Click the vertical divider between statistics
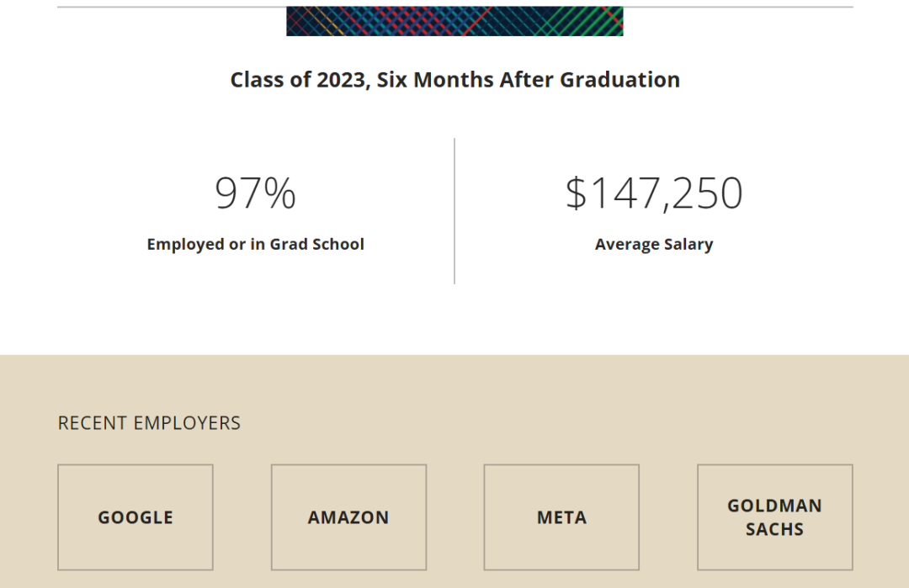The image size is (909, 588). tap(454, 210)
